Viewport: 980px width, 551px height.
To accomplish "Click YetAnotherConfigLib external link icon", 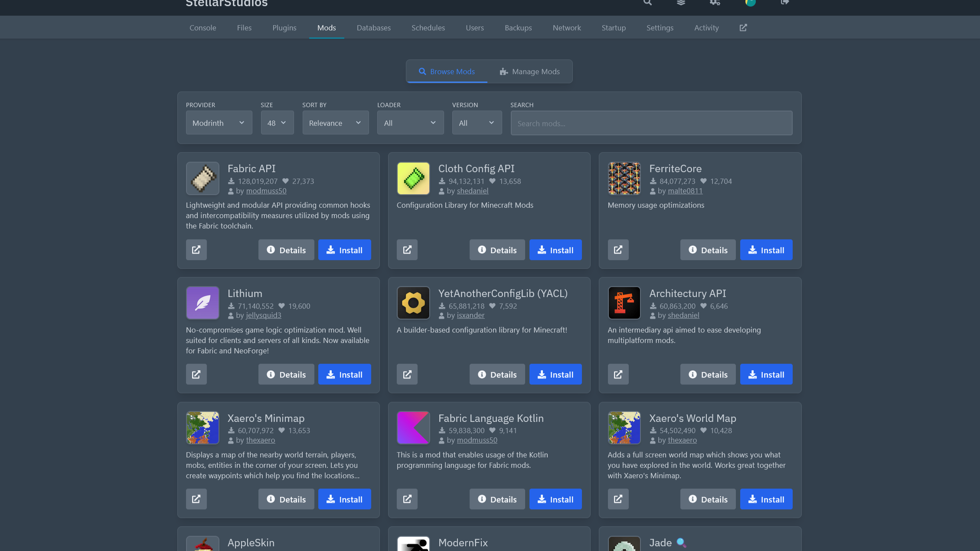I will click(407, 374).
